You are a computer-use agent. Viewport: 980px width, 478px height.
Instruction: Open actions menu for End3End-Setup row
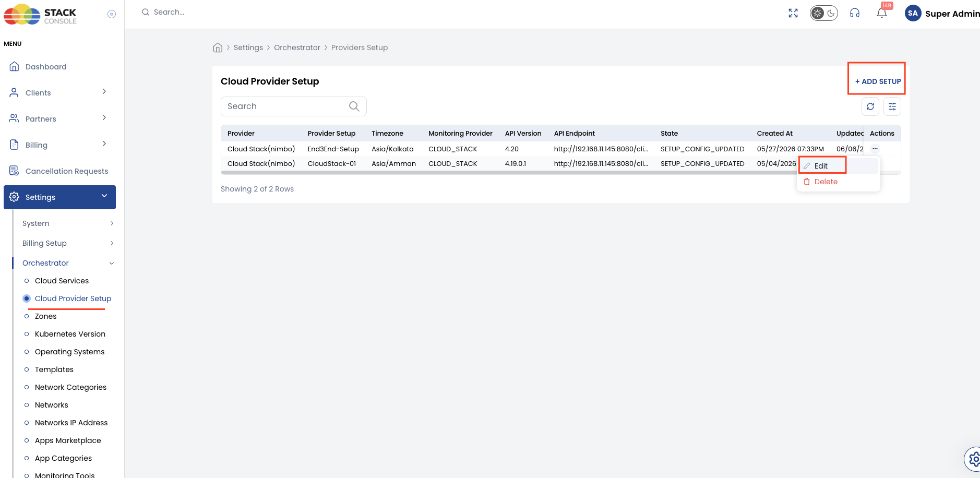click(x=875, y=149)
